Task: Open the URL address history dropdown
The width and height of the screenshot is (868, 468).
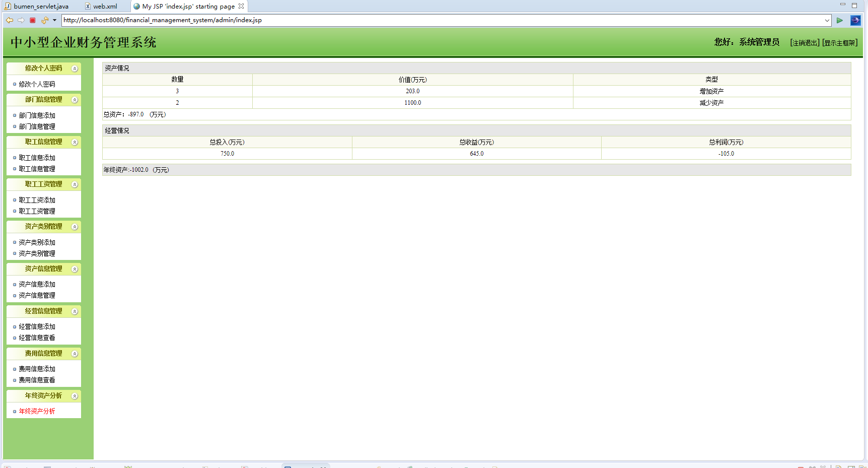Action: [x=827, y=20]
